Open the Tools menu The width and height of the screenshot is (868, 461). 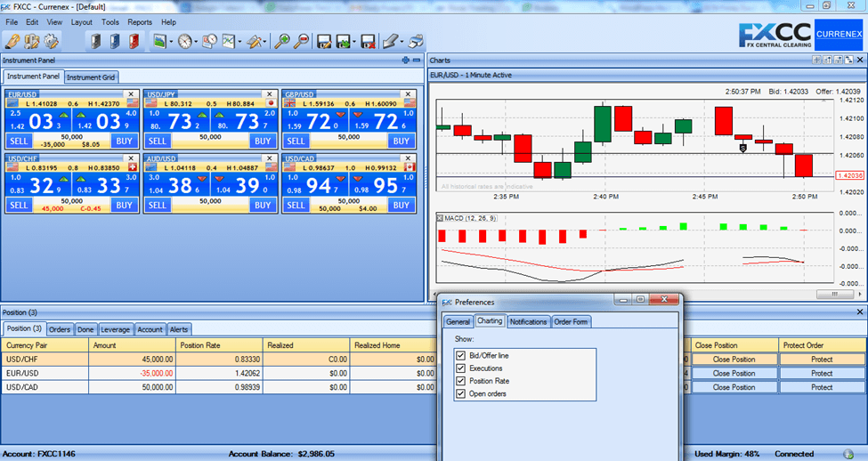pos(110,22)
